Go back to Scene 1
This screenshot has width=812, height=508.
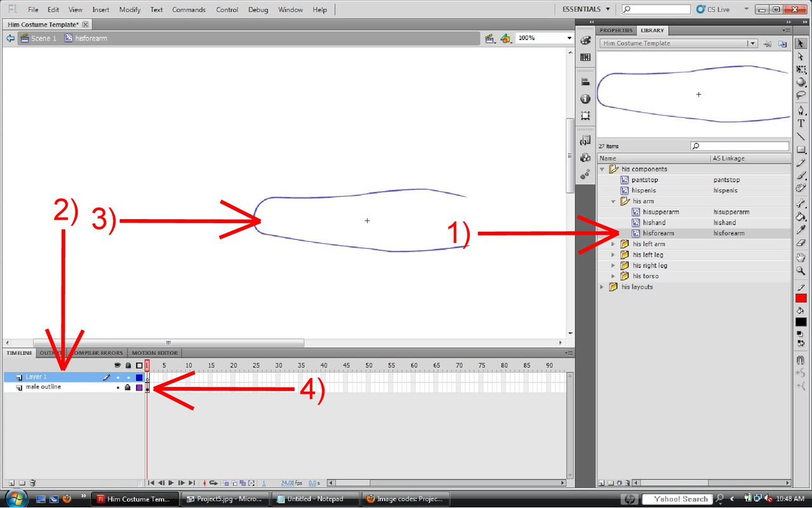coord(43,38)
